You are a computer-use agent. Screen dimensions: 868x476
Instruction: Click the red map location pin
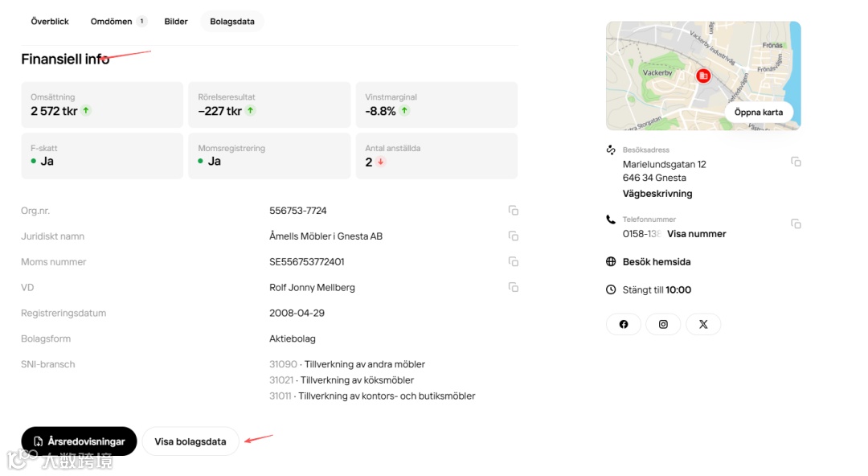tap(703, 76)
